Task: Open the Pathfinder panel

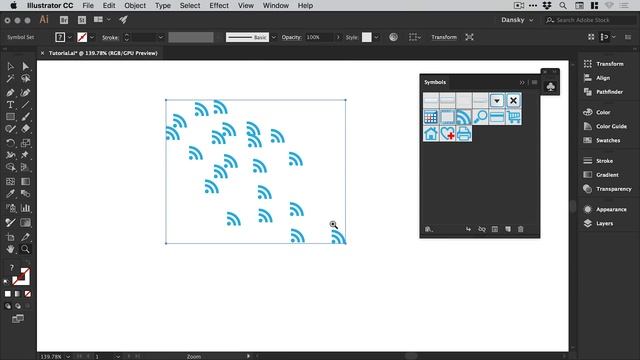Action: [604, 92]
